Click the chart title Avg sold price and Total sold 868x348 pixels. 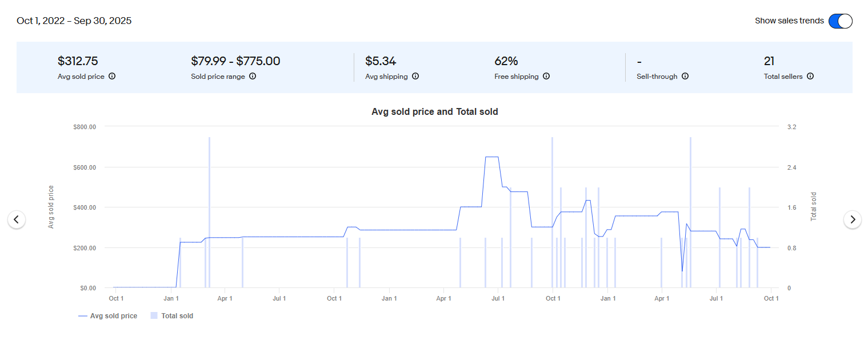(434, 112)
